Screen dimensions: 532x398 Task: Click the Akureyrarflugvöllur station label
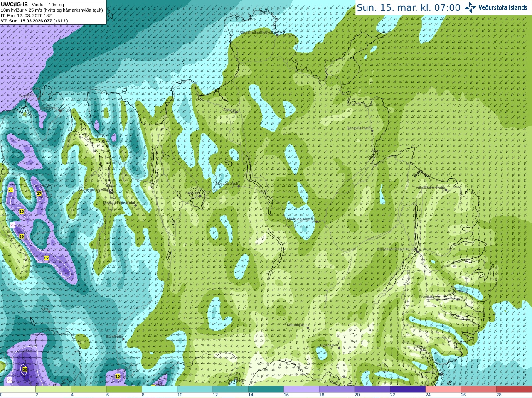(x=94, y=189)
